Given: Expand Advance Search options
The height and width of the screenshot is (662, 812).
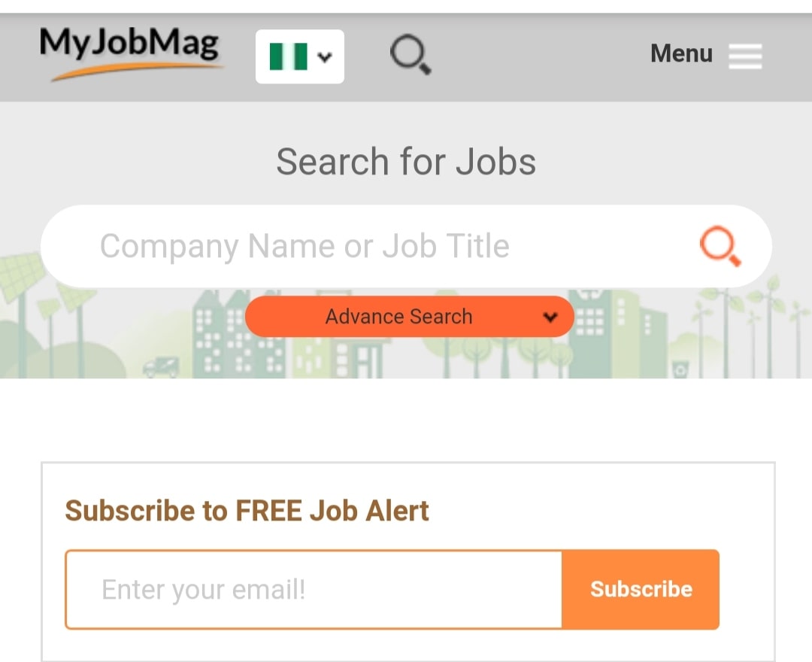Looking at the screenshot, I should (410, 317).
